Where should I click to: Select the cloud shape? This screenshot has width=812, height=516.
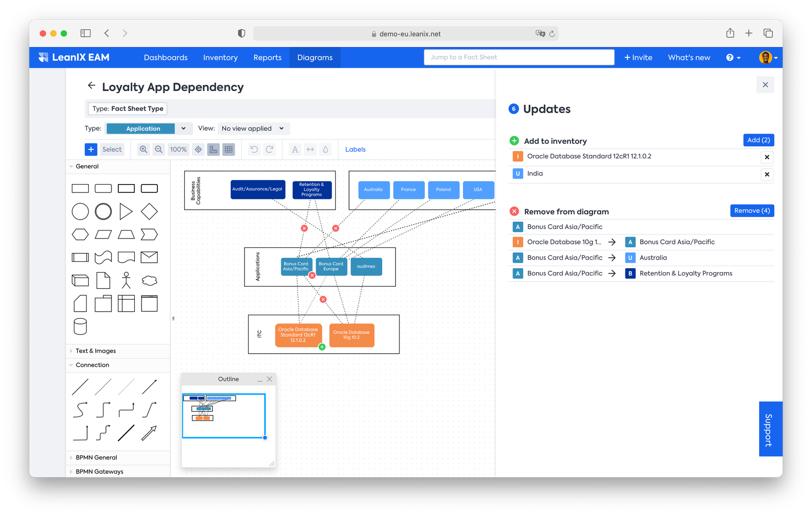(x=149, y=281)
